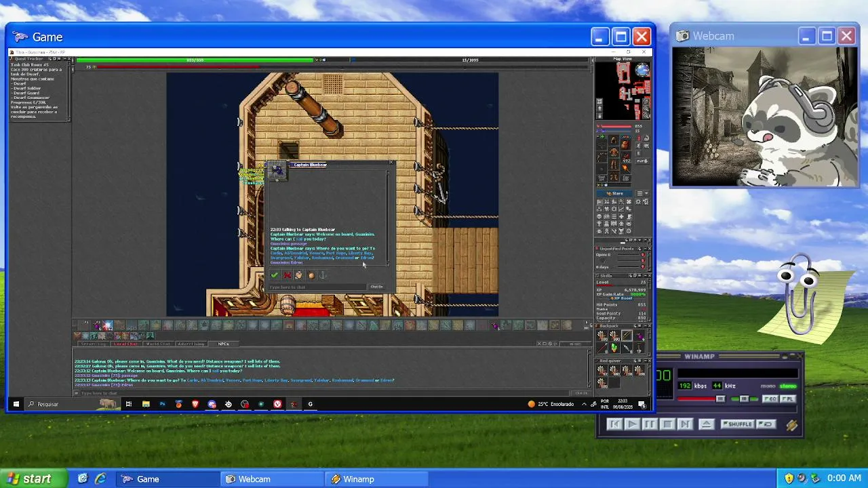Click the security shield tray icon

tap(789, 479)
